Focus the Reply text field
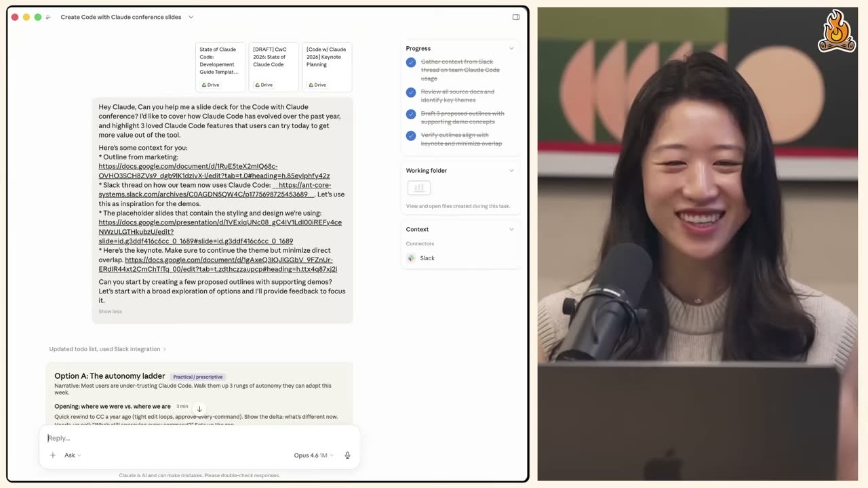The width and height of the screenshot is (868, 488). point(199,438)
